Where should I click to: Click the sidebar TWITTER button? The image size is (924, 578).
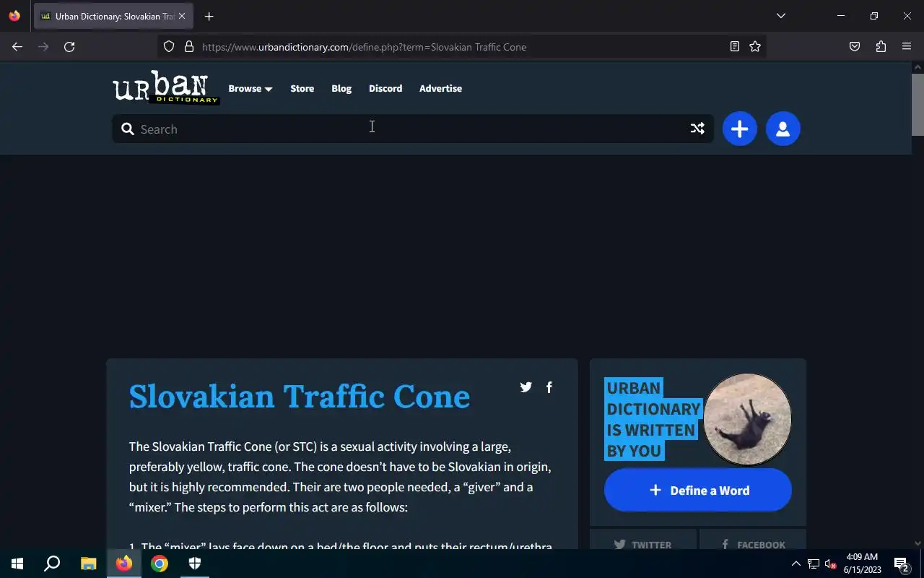coord(643,540)
